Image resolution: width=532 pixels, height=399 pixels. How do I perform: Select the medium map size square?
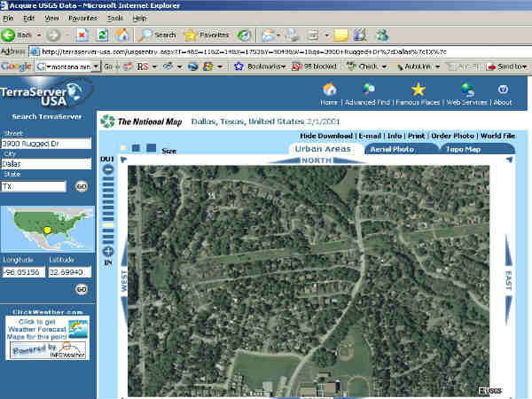click(136, 148)
